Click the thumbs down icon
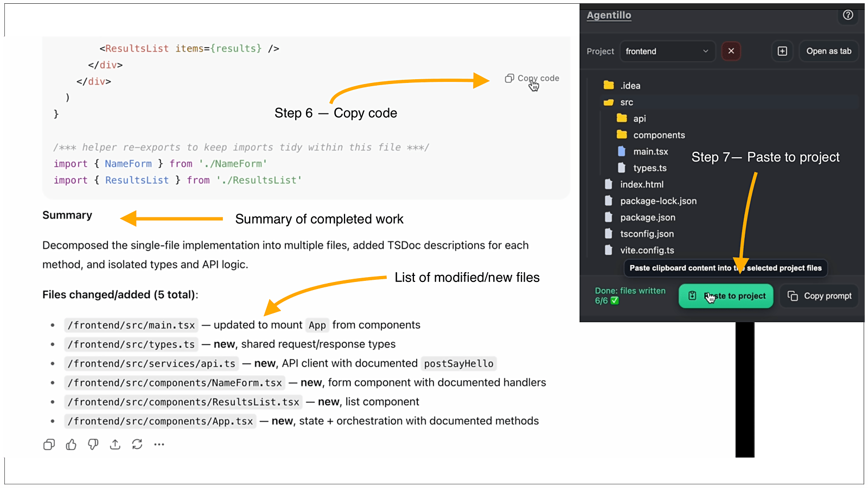This screenshot has width=868, height=488. click(x=93, y=445)
